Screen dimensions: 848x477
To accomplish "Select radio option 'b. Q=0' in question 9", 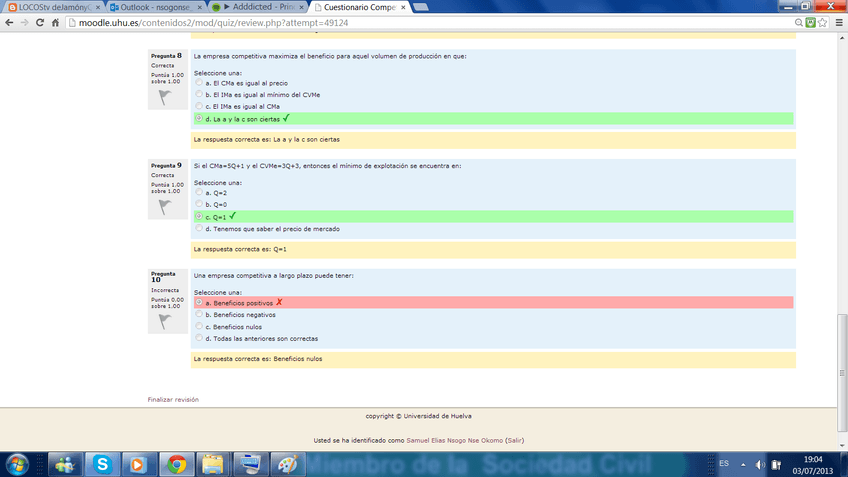I will point(198,204).
